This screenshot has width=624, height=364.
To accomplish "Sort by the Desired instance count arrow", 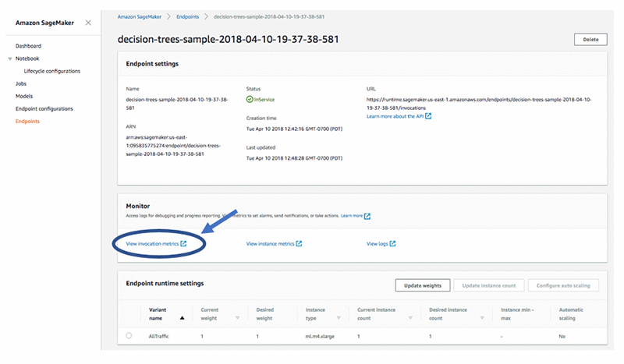I will click(482, 318).
